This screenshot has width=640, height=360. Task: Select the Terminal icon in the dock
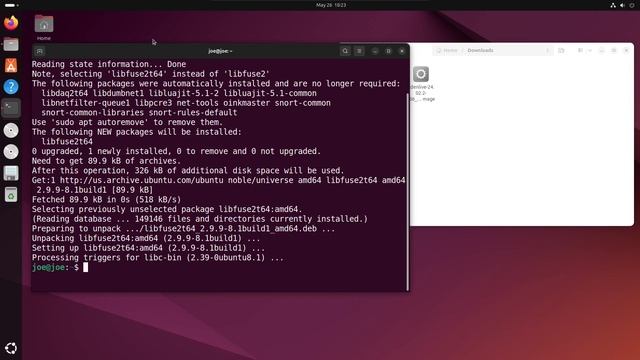(11, 108)
